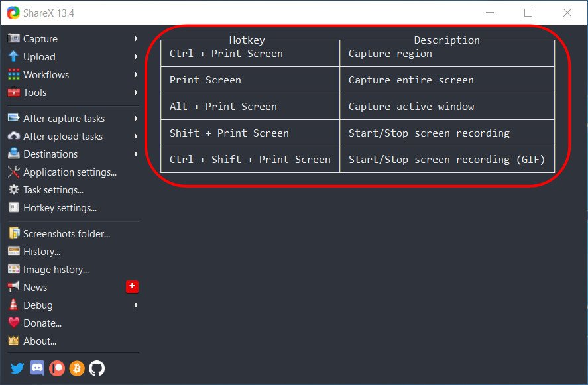Click the Donate heart icon
The image size is (588, 385).
click(x=13, y=323)
